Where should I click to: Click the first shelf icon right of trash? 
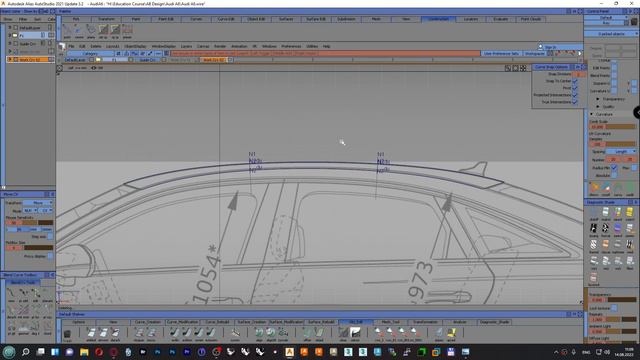pos(91,333)
